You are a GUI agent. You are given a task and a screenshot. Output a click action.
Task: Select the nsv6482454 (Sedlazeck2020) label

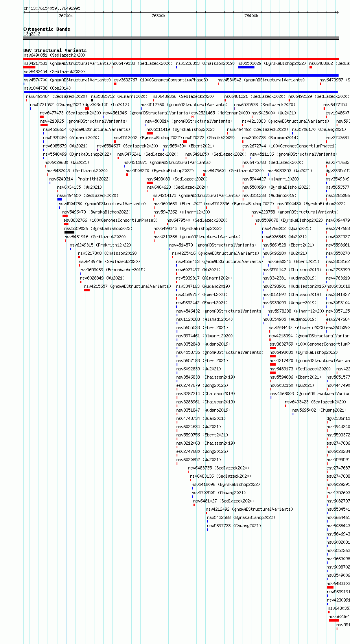coord(54,72)
